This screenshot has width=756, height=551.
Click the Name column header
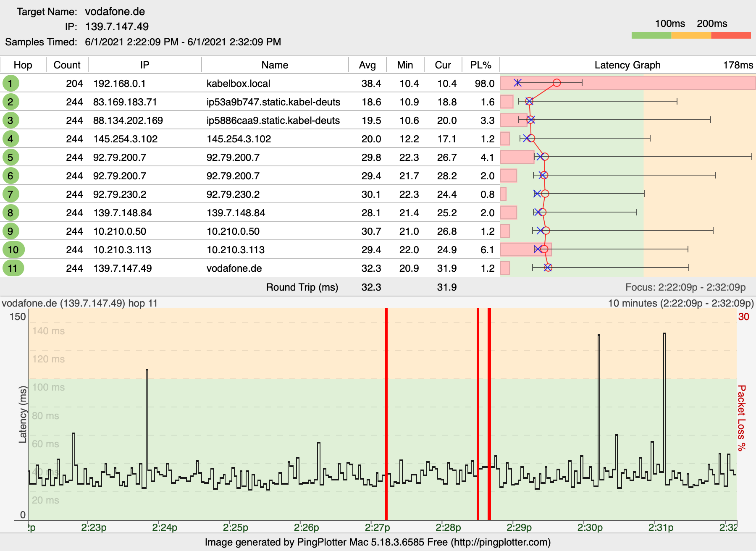pyautogui.click(x=275, y=65)
